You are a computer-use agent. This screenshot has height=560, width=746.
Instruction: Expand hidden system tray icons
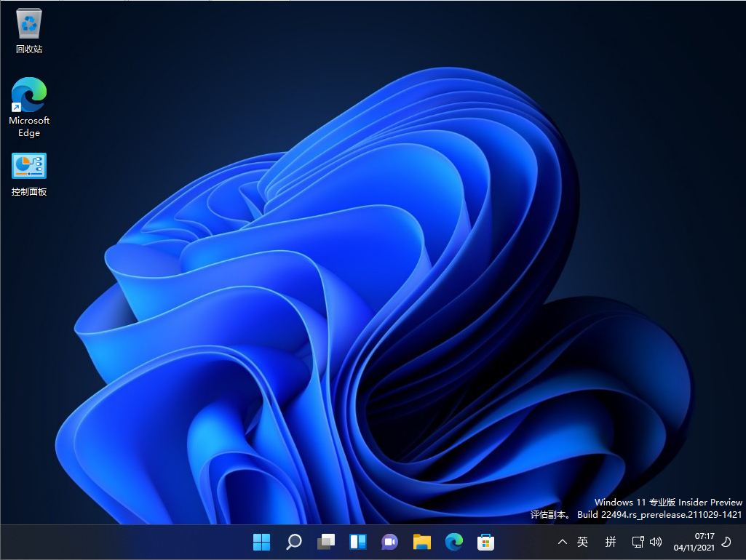click(562, 542)
